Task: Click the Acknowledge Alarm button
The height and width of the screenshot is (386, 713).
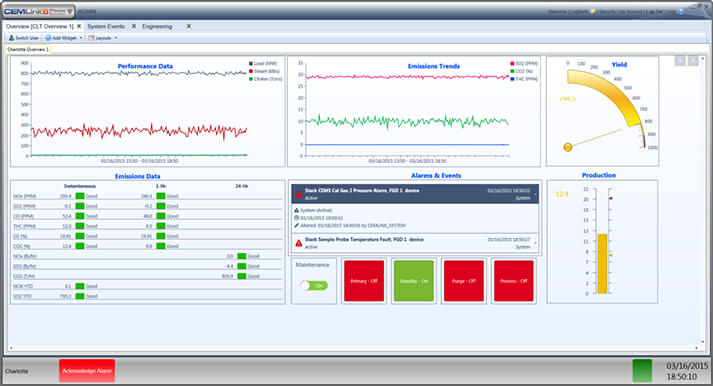Action: (x=87, y=371)
